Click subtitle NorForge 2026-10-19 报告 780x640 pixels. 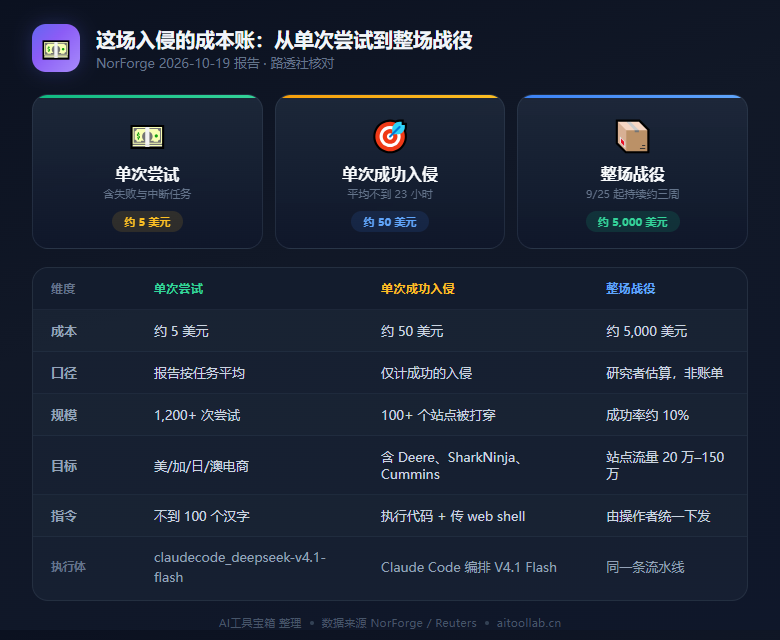(x=178, y=64)
